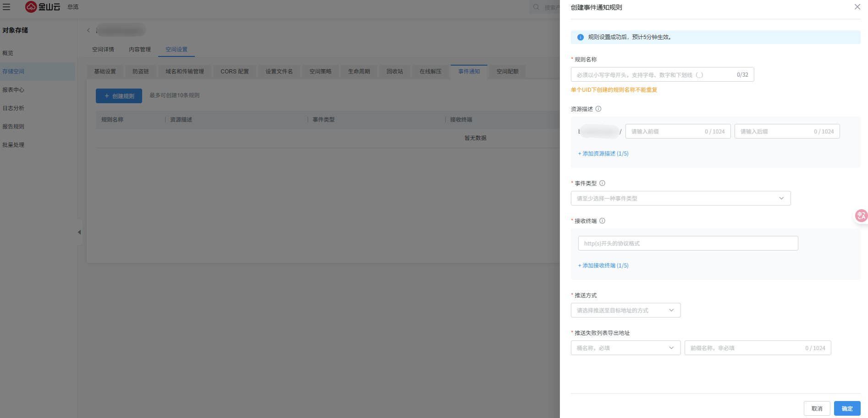868x418 pixels.
Task: Focus the 请输入后缀 suffix field
Action: [787, 131]
